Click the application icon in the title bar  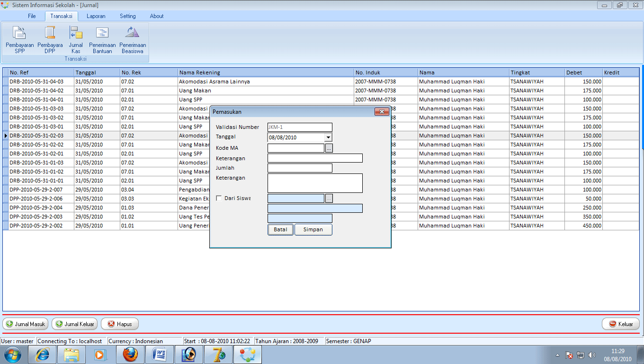click(x=5, y=5)
